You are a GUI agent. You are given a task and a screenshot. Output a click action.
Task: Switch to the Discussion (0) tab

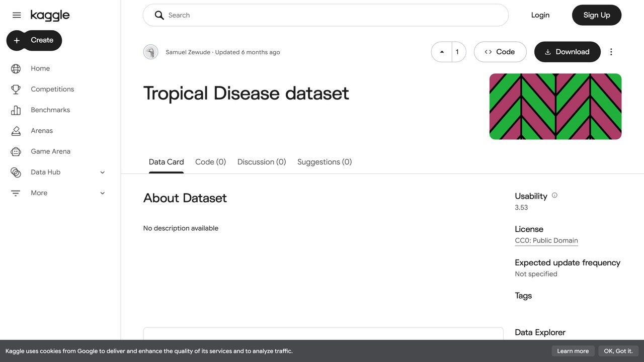click(262, 162)
